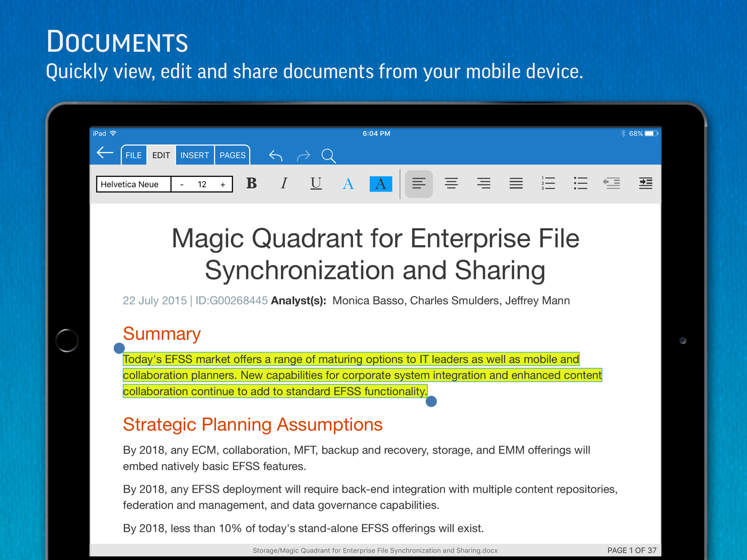The width and height of the screenshot is (747, 560).
Task: Open the text color picker
Action: tap(348, 184)
